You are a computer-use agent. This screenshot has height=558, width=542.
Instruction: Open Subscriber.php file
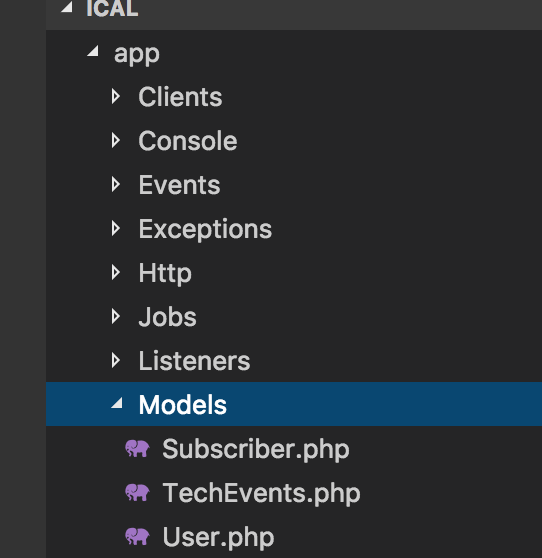(x=256, y=449)
